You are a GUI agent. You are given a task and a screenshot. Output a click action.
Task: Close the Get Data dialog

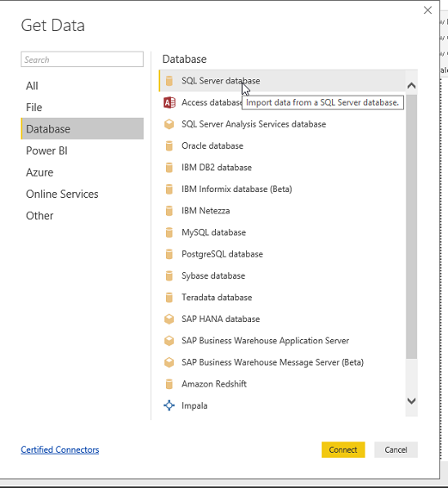[x=427, y=10]
